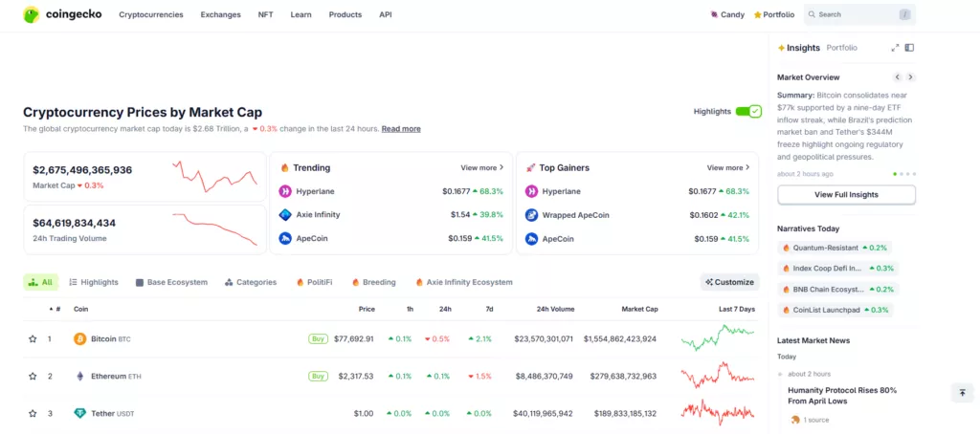Focus the Search input field
The height and width of the screenshot is (434, 980).
tap(859, 14)
